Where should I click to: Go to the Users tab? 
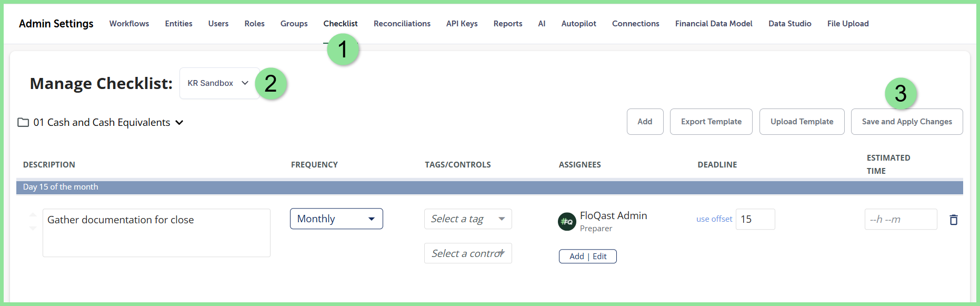218,24
